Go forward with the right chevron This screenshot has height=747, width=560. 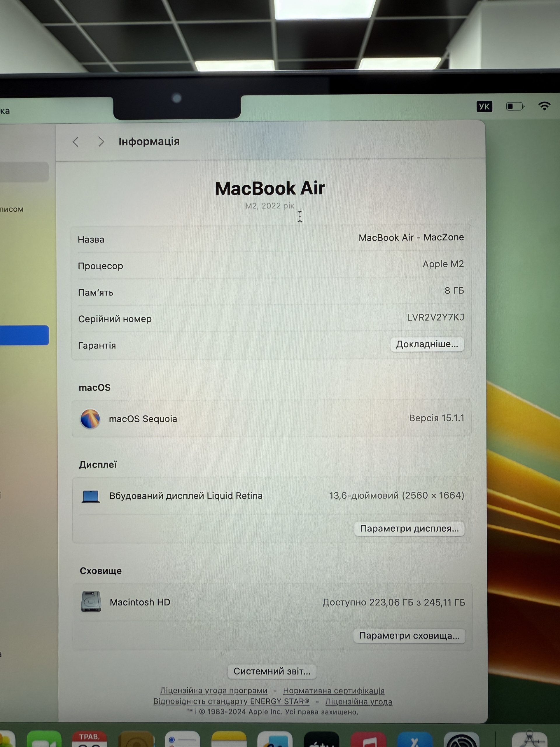tap(101, 142)
